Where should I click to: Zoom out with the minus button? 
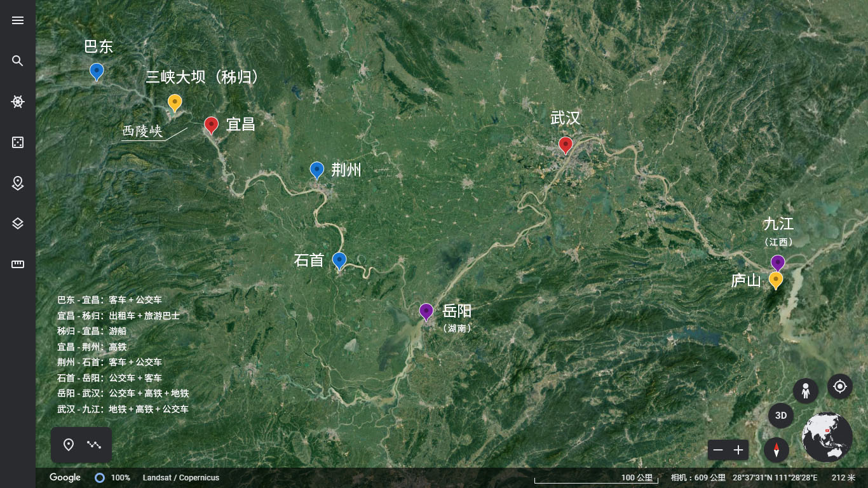pos(718,450)
